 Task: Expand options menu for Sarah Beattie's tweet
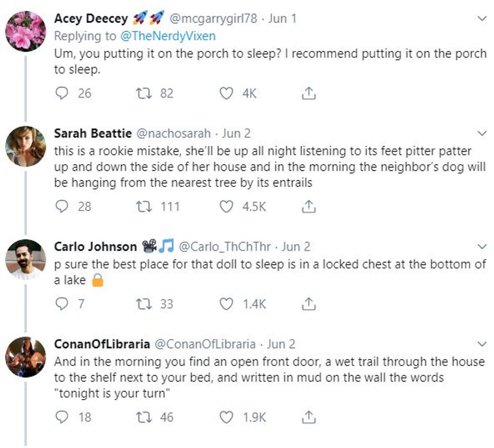click(481, 134)
